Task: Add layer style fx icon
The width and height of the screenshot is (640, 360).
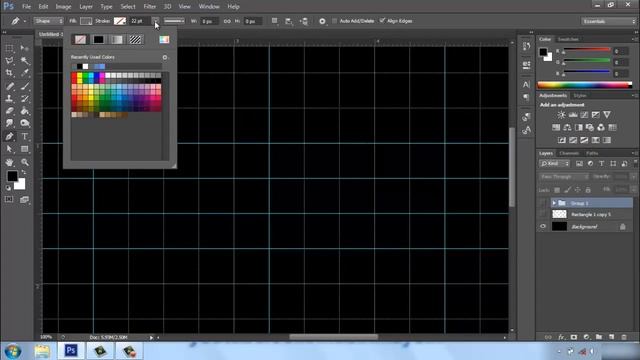Action: 561,337
